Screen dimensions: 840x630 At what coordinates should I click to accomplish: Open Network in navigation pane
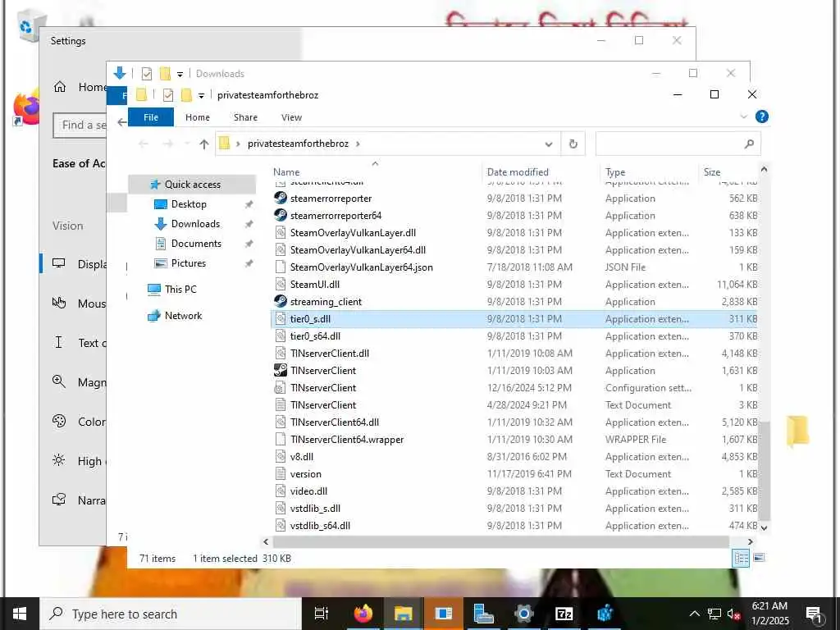[x=183, y=316]
